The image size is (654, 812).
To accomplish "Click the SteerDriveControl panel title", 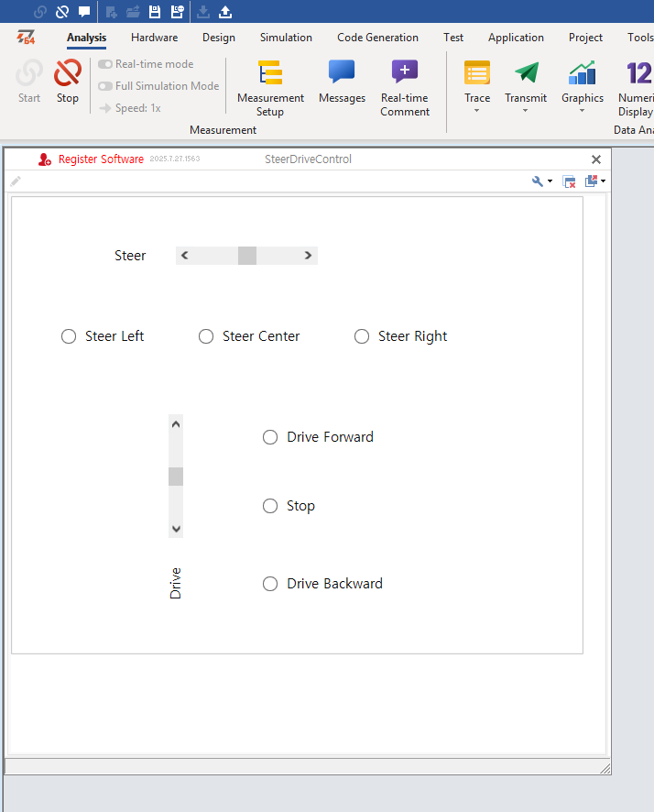I will click(308, 159).
